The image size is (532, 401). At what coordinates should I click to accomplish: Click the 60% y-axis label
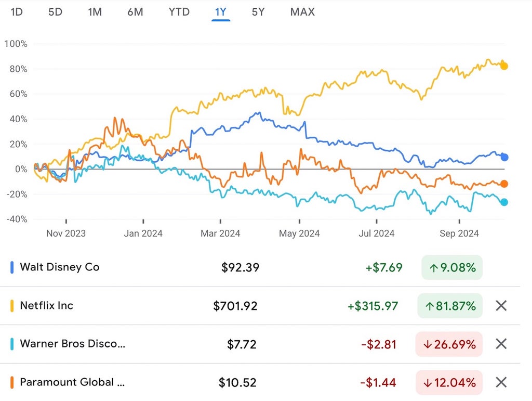pyautogui.click(x=18, y=94)
